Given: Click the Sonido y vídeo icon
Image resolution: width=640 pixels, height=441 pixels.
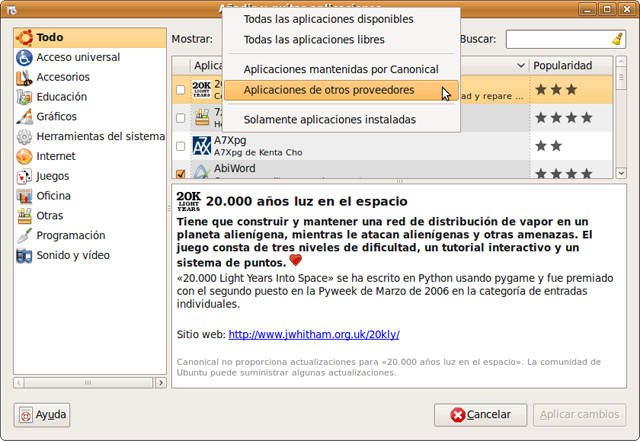Looking at the screenshot, I should (x=25, y=255).
